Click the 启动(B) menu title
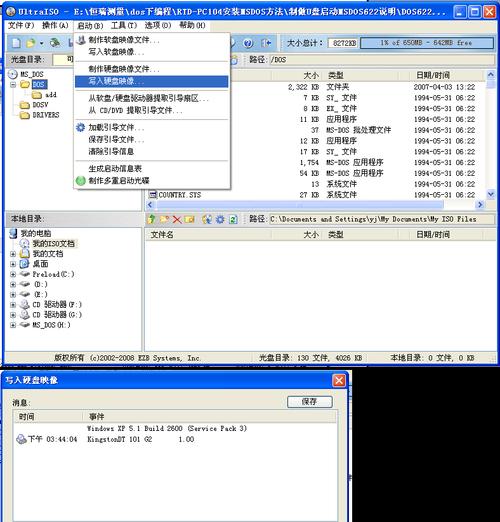 (x=90, y=26)
